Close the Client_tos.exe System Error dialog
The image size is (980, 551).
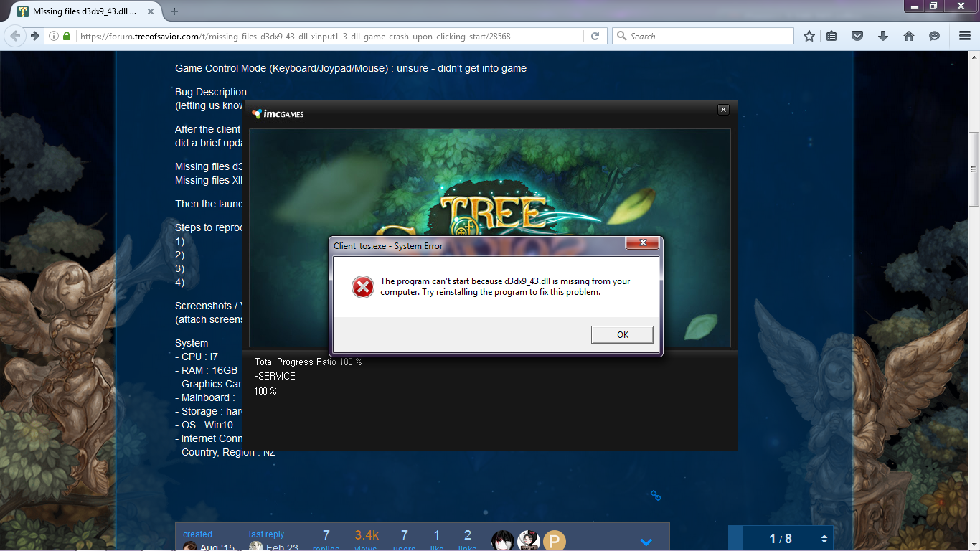click(642, 243)
